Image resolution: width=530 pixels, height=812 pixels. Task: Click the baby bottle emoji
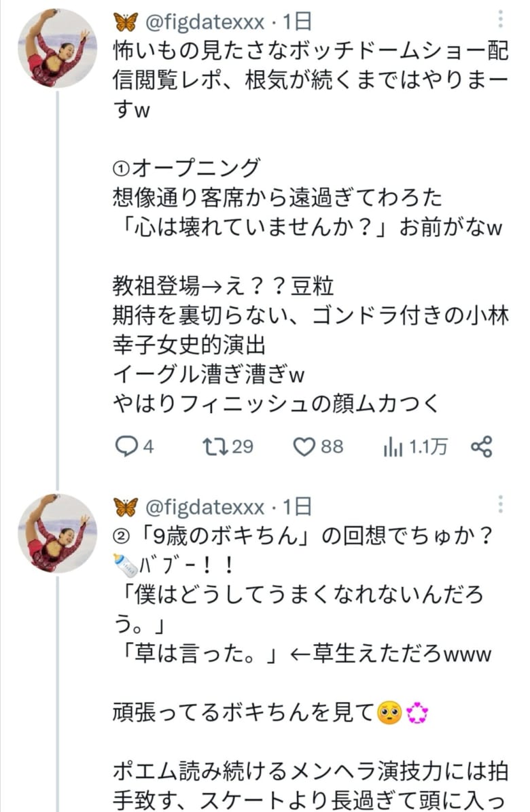123,565
